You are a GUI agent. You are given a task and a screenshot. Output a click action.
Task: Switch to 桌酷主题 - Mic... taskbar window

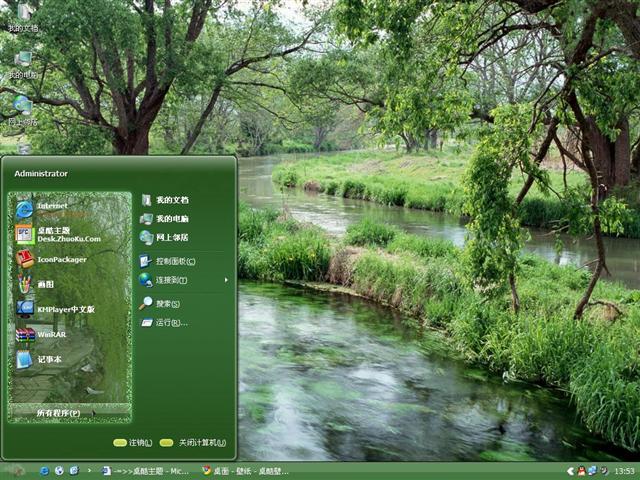point(146,471)
